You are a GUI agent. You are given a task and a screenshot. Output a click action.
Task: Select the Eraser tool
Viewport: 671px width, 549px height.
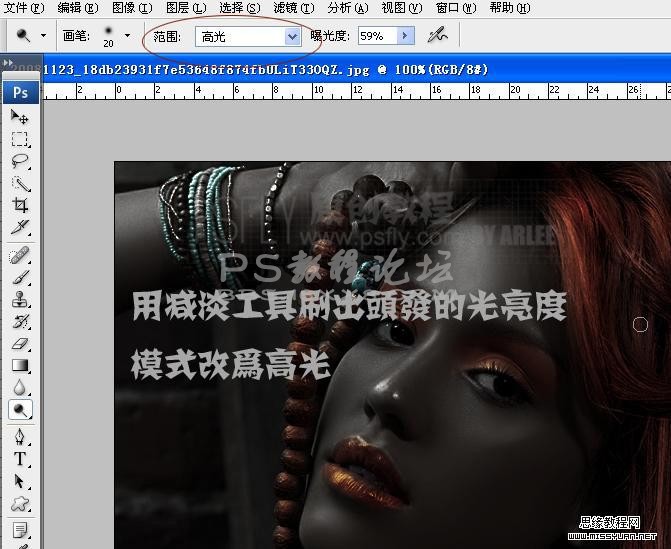(x=20, y=344)
